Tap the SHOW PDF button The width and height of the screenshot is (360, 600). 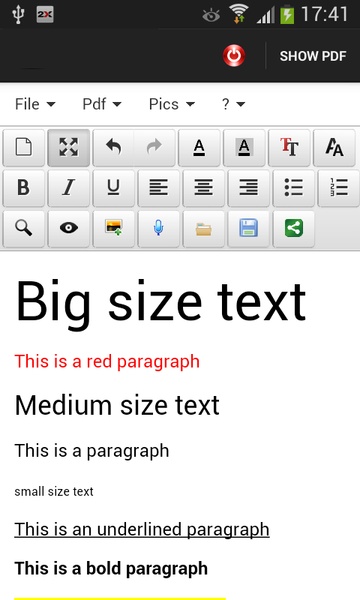[x=313, y=56]
